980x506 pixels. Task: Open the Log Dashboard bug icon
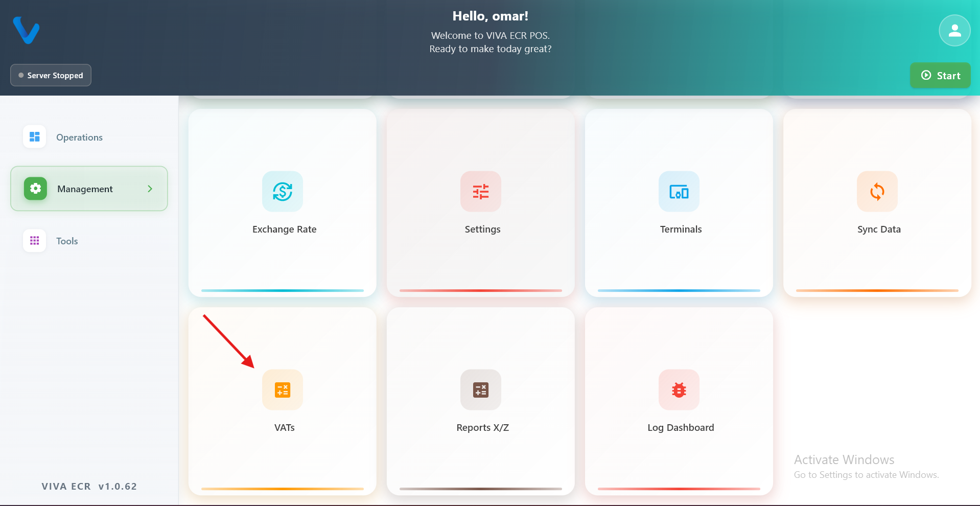679,390
